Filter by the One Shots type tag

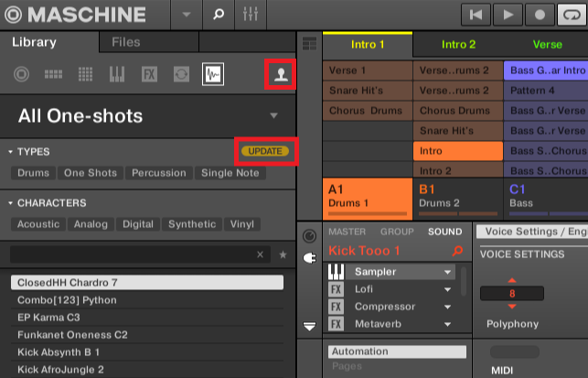pos(91,173)
